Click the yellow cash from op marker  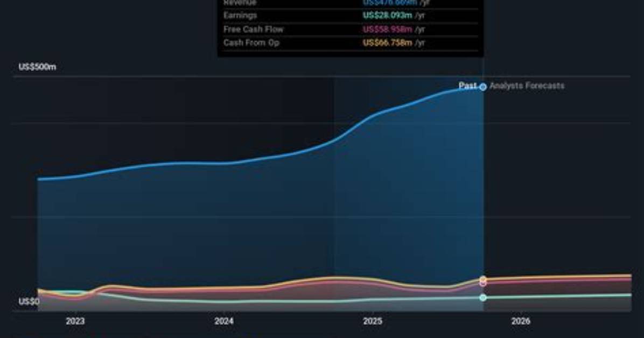tap(483, 279)
